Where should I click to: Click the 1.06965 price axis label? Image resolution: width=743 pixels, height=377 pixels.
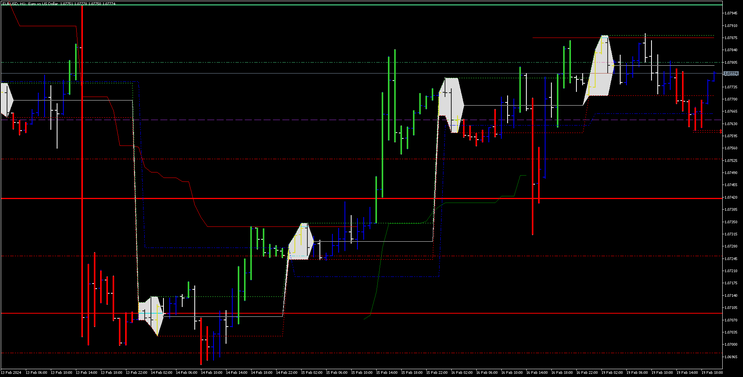point(731,357)
